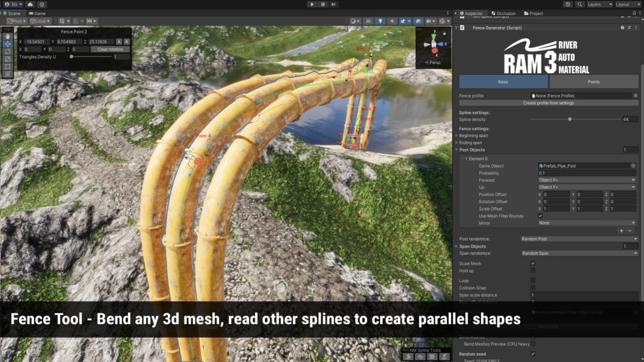644x362 pixels.
Task: Uncheck Use Mesh Filter Bounds checkbox
Action: click(x=540, y=216)
